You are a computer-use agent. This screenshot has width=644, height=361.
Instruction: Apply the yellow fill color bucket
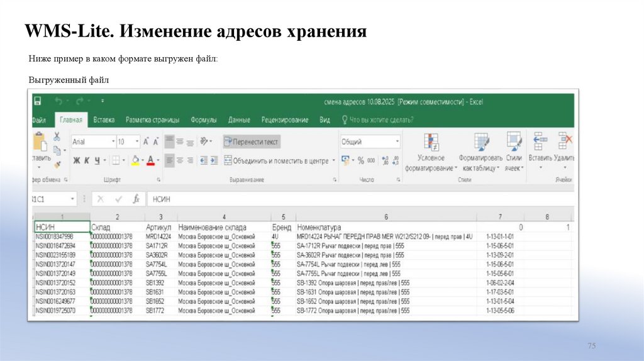135,160
